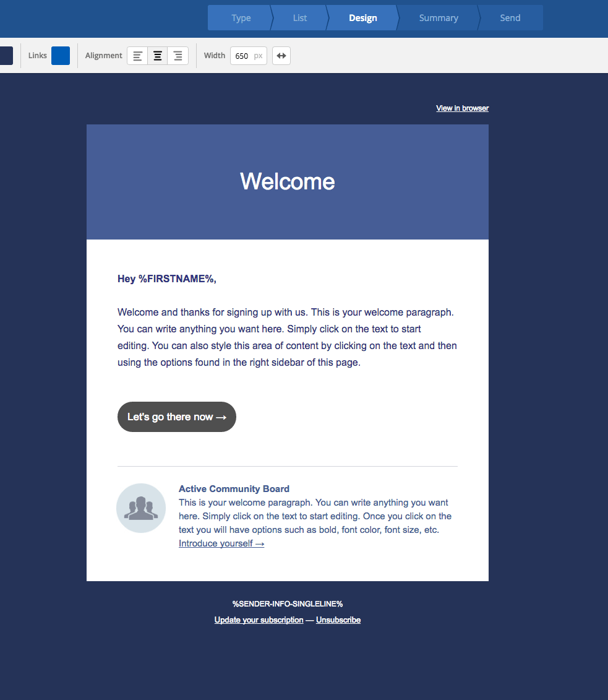Viewport: 608px width, 700px height.
Task: Edit the welcome paragraph text
Action: (287, 337)
